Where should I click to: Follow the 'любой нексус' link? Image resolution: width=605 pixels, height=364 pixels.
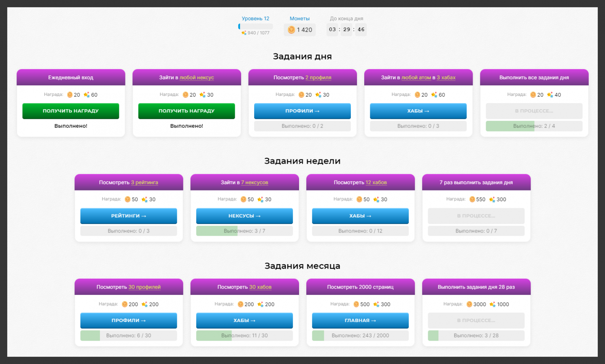tap(197, 78)
